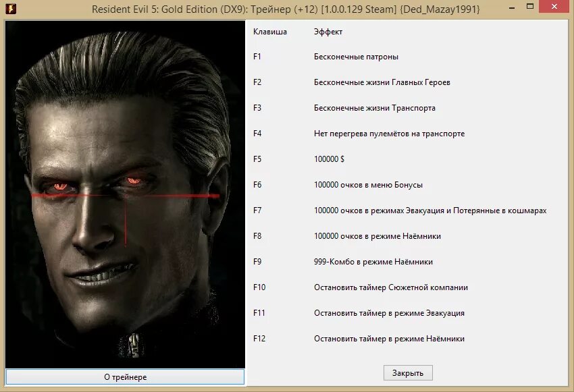
Task: Select the F12 key label
Action: pyautogui.click(x=259, y=338)
